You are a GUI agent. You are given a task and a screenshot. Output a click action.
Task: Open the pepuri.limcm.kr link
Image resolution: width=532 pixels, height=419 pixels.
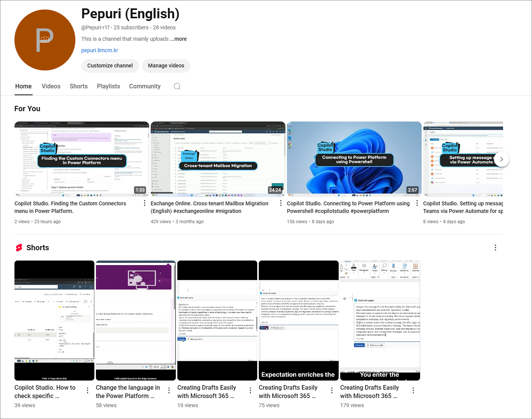coord(100,50)
